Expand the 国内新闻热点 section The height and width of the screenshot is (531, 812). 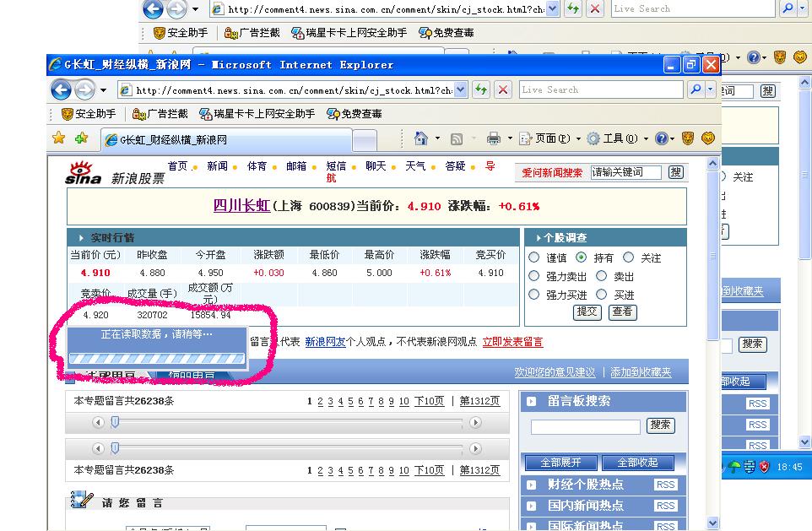click(x=531, y=506)
